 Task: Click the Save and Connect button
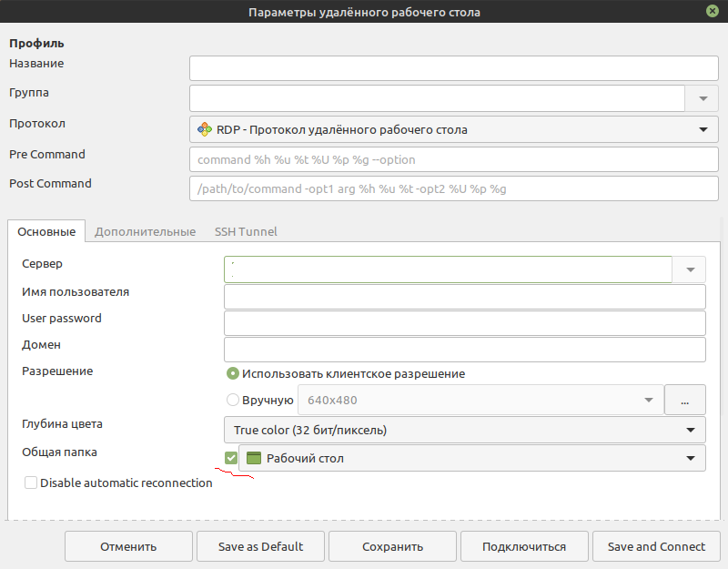click(656, 546)
